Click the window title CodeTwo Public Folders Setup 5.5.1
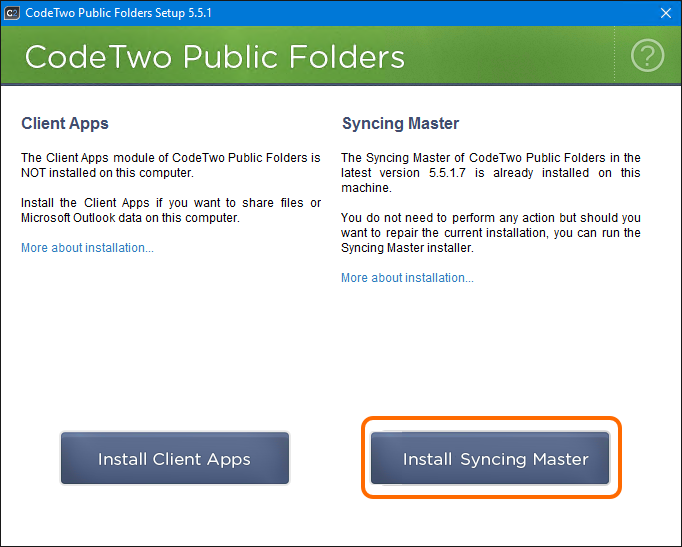The width and height of the screenshot is (682, 547). pos(118,13)
